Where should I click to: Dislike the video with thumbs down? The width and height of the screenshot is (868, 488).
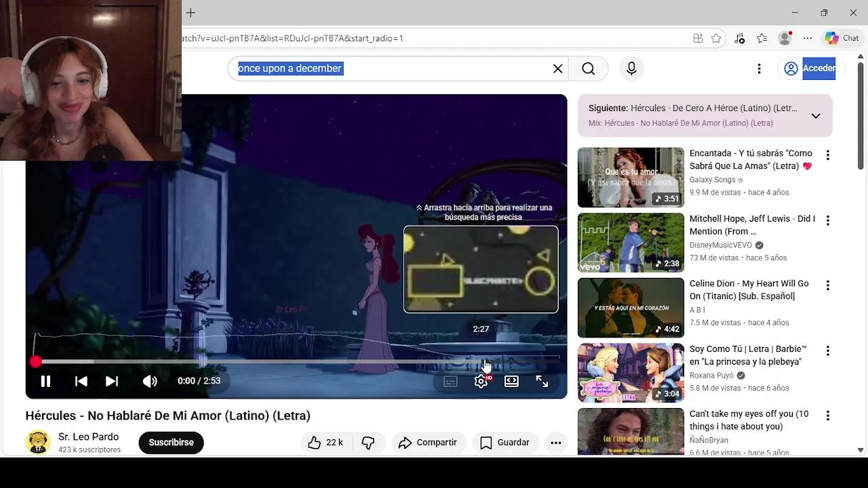click(368, 443)
